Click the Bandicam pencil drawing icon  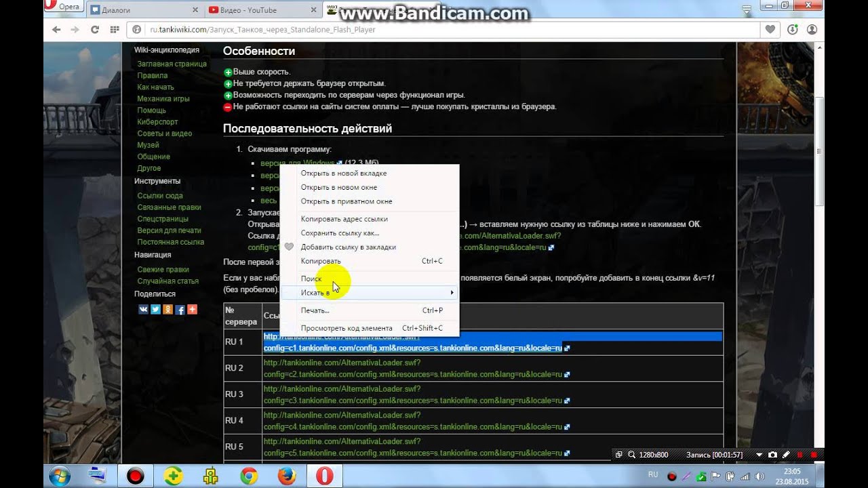(786, 455)
